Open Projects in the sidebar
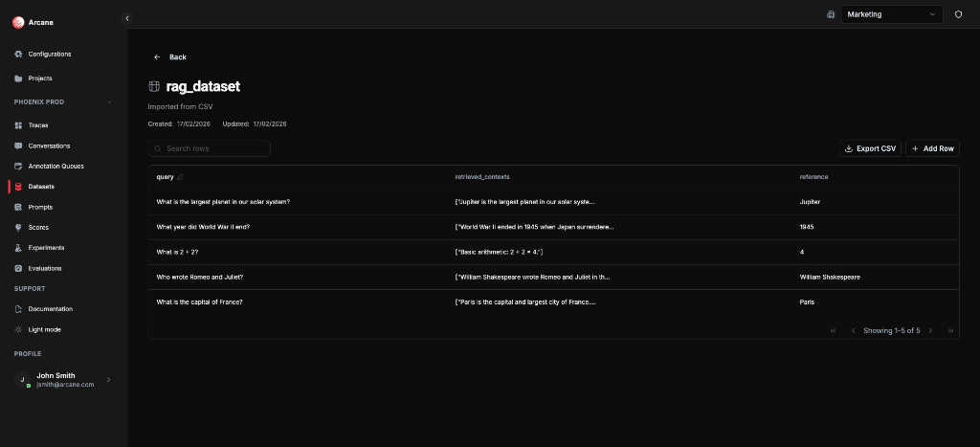The image size is (980, 447). [x=40, y=78]
